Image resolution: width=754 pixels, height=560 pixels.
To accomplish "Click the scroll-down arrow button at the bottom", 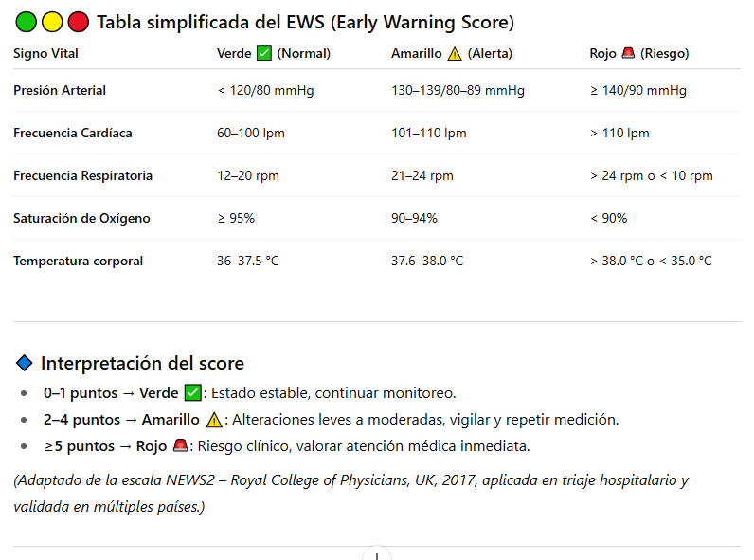I will pos(377,554).
